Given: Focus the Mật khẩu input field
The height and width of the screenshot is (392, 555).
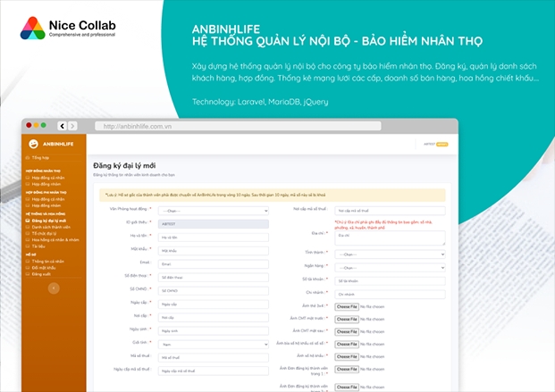Looking at the screenshot, I should 213,251.
